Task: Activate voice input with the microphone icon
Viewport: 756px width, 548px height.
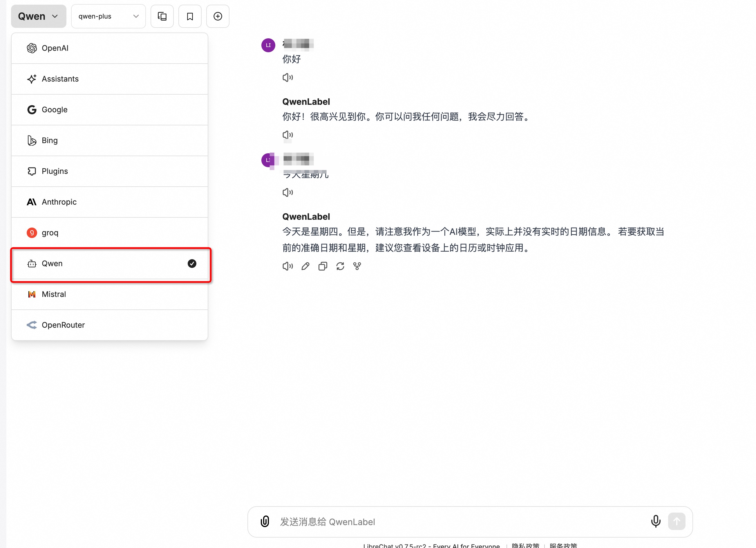Action: click(656, 521)
